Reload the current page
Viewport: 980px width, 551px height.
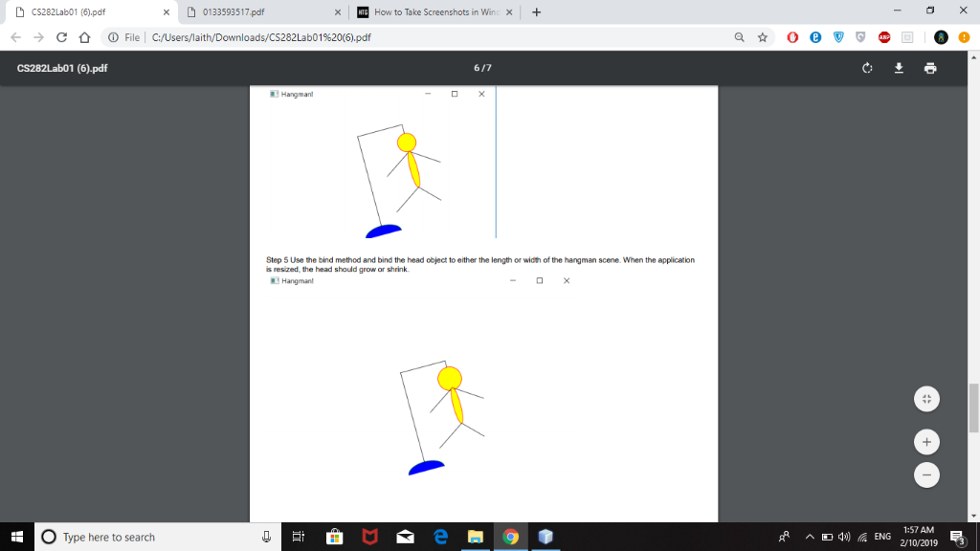61,37
